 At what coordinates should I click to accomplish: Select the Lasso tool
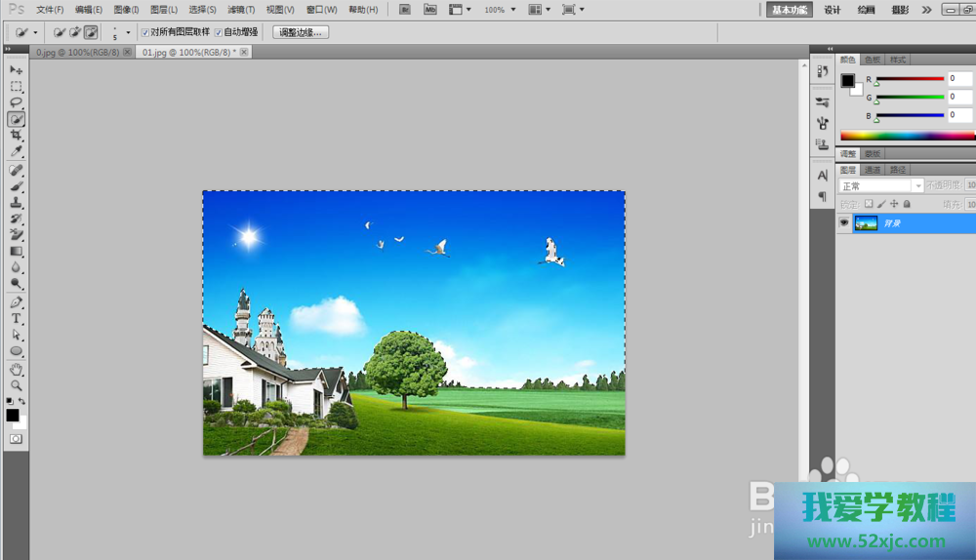point(16,102)
